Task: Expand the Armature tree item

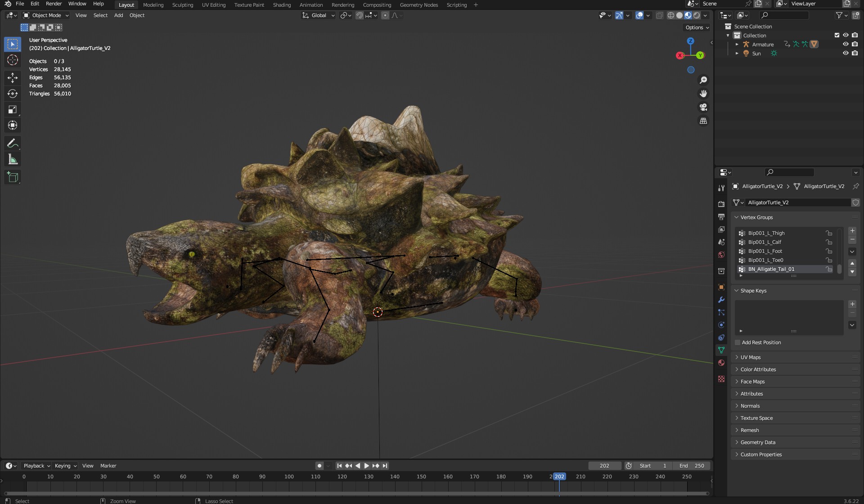Action: coord(737,44)
